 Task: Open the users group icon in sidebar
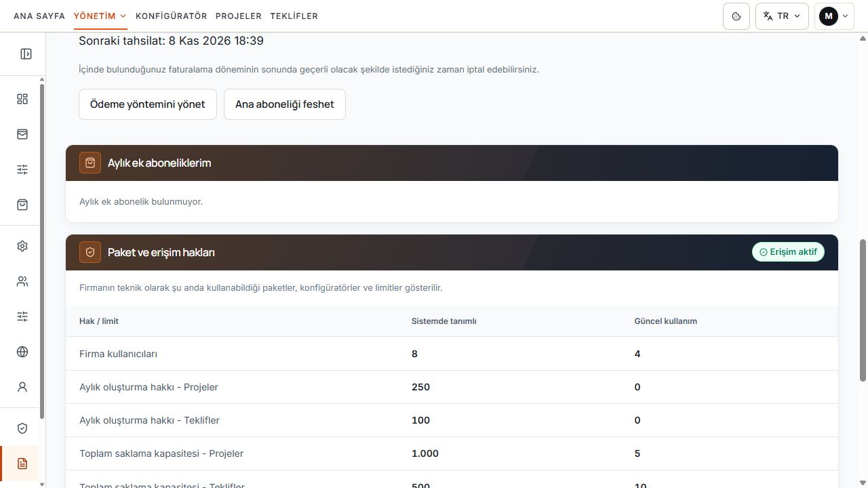pos(22,281)
